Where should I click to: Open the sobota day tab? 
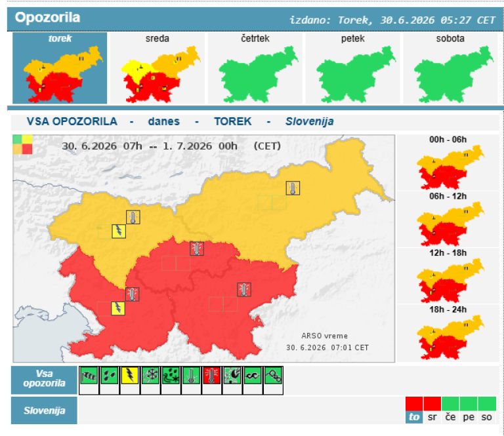pyautogui.click(x=450, y=68)
